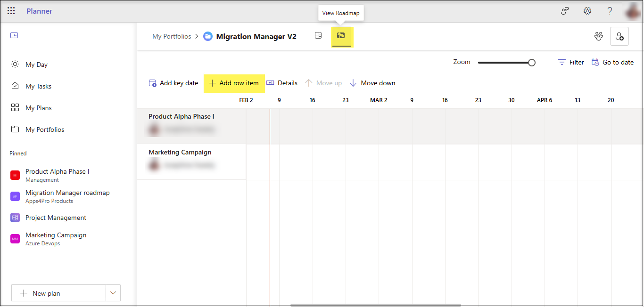Switch to the grid view icon
This screenshot has height=307, width=644.
coord(318,35)
